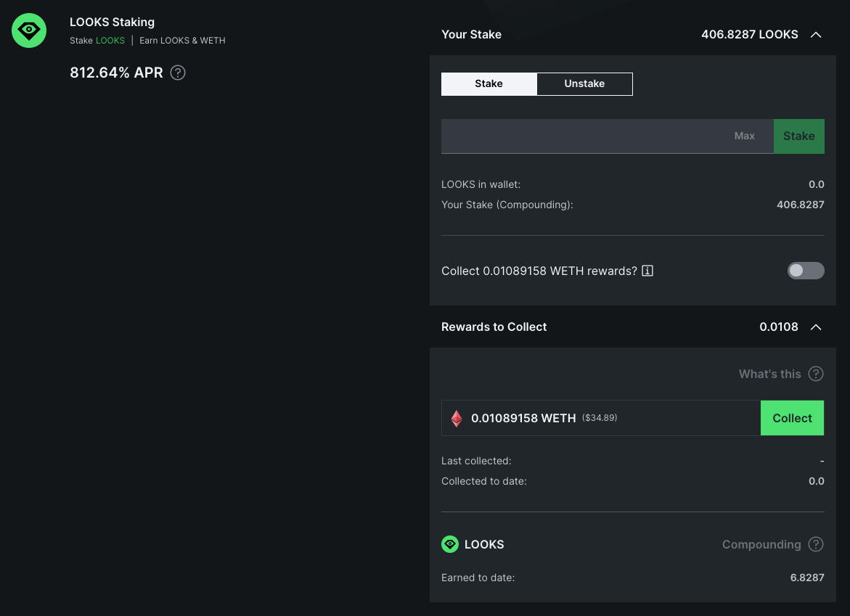
Task: Click the 406.8287 LOOKS header value
Action: [x=750, y=35]
